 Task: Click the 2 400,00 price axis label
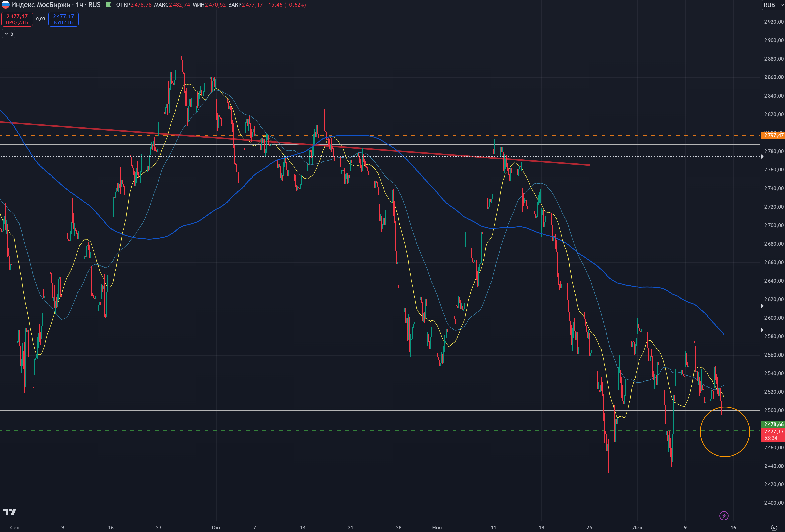click(x=774, y=503)
